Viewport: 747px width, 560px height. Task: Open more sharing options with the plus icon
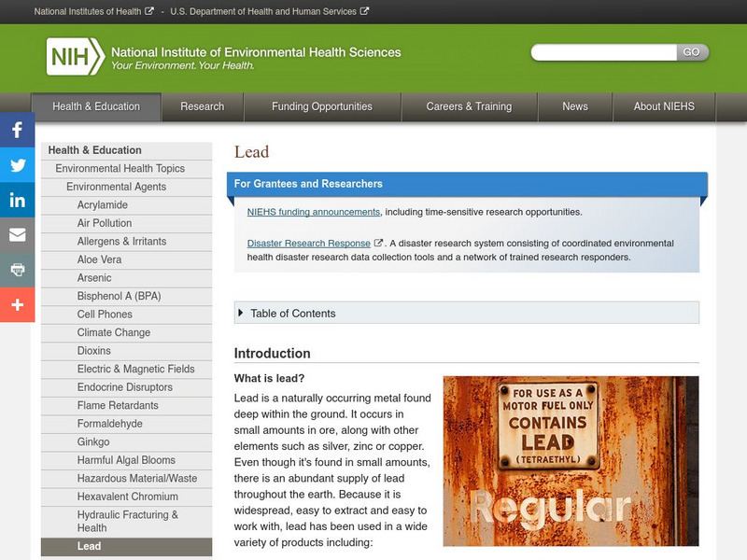click(17, 305)
